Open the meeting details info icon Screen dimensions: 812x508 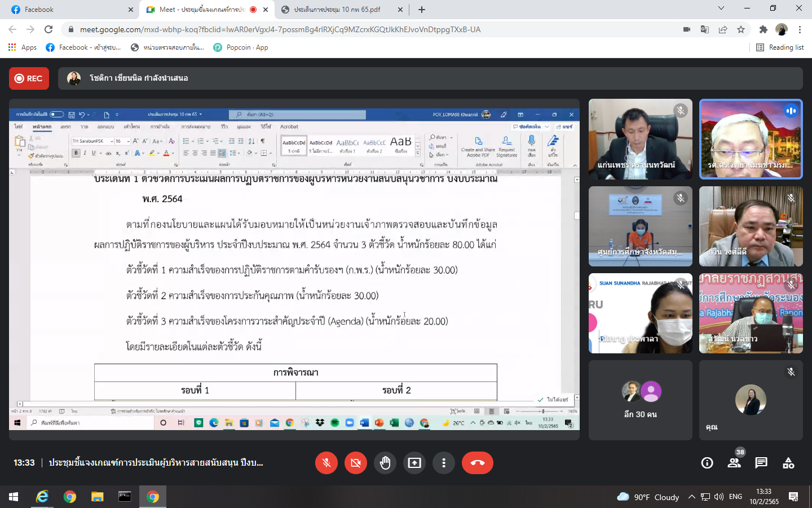pyautogui.click(x=707, y=463)
